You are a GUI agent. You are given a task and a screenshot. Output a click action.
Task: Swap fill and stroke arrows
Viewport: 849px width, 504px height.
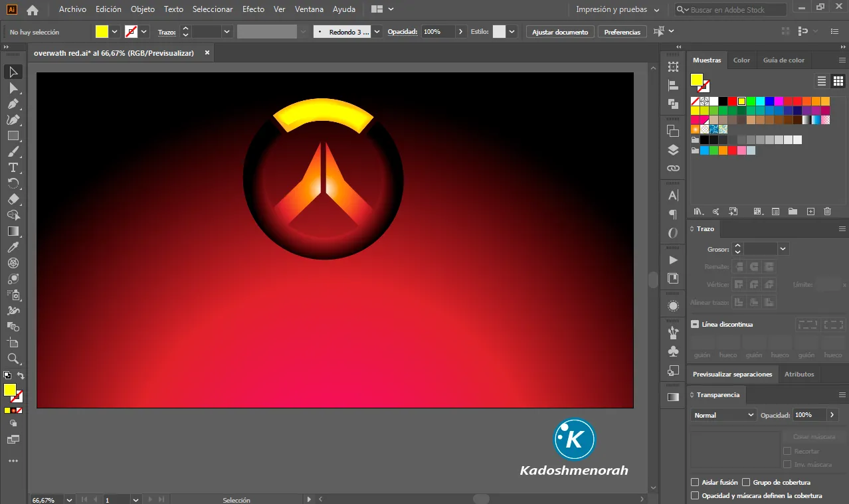(21, 376)
